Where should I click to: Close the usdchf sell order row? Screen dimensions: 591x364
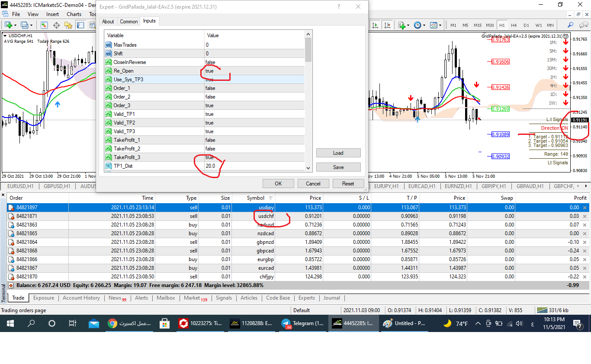point(585,216)
